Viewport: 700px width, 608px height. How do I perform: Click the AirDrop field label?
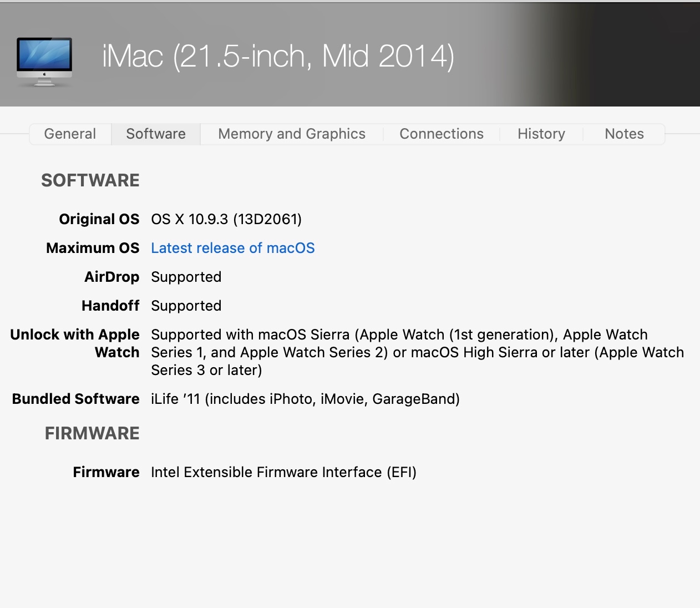111,277
